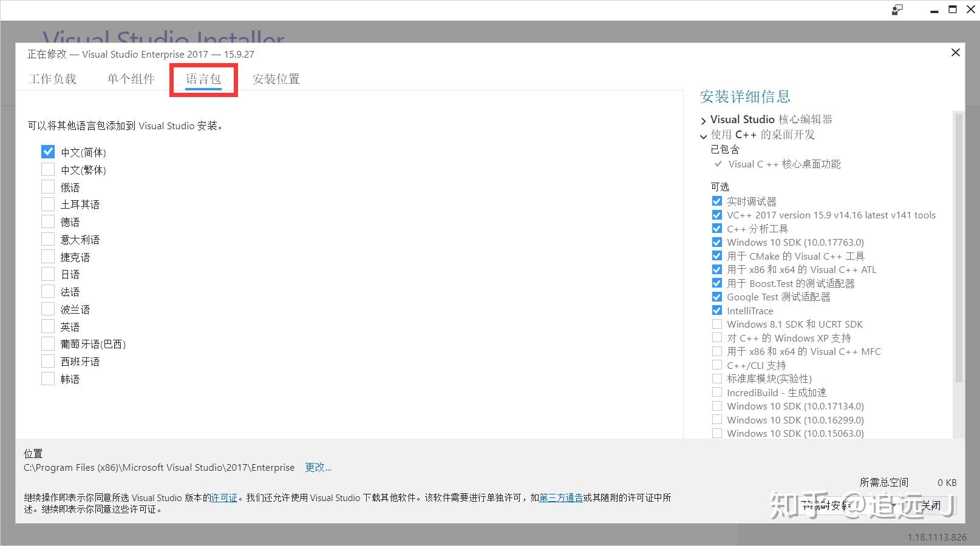Tick the Visual C++ MFC component
The width and height of the screenshot is (980, 546).
pyautogui.click(x=717, y=351)
